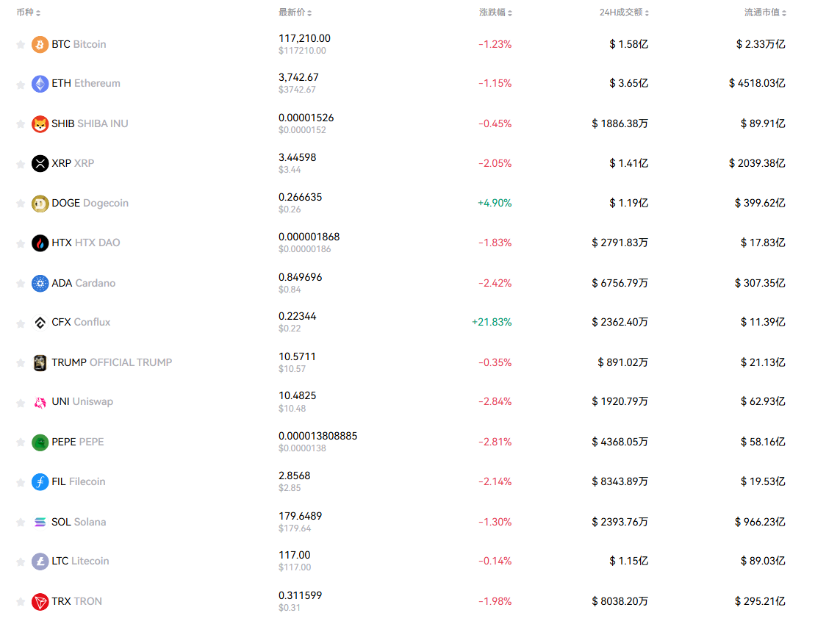The image size is (840, 624).
Task: Sort by 涨跌幅 column arrows
Action: [x=510, y=13]
